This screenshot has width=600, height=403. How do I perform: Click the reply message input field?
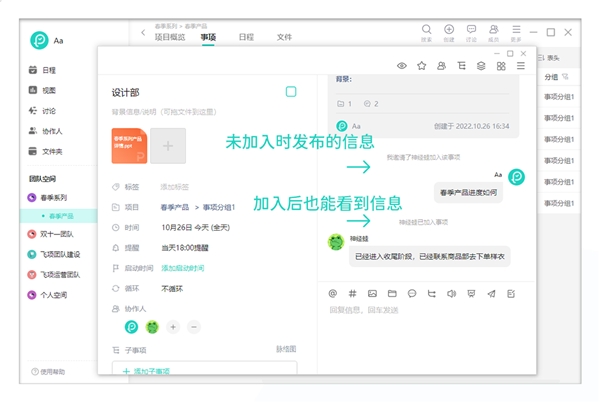420,312
